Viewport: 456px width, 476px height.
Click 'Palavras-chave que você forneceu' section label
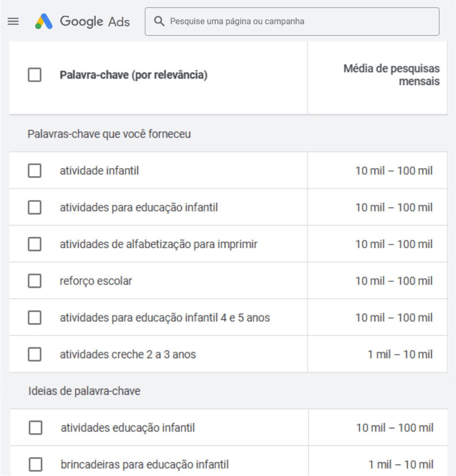[x=109, y=134]
